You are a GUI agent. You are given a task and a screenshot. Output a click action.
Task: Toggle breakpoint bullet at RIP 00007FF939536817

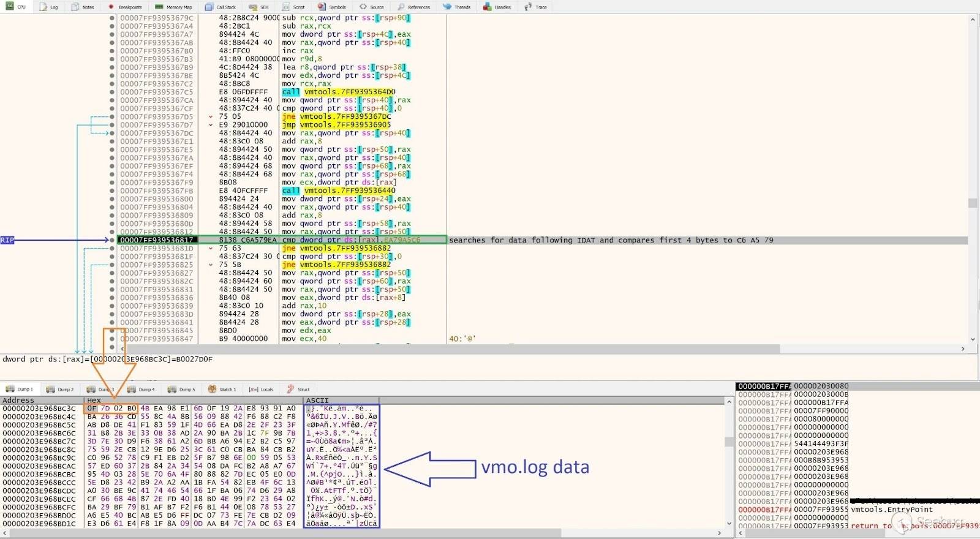pos(112,240)
